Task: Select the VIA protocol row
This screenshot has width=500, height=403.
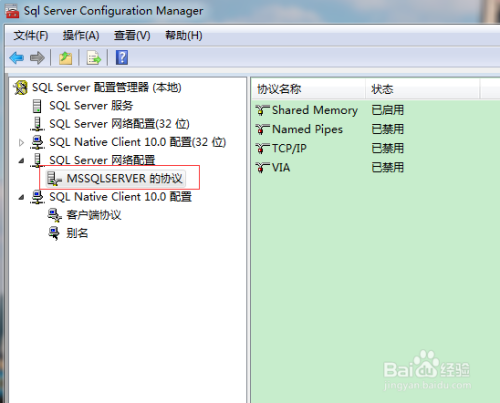Action: pyautogui.click(x=281, y=167)
